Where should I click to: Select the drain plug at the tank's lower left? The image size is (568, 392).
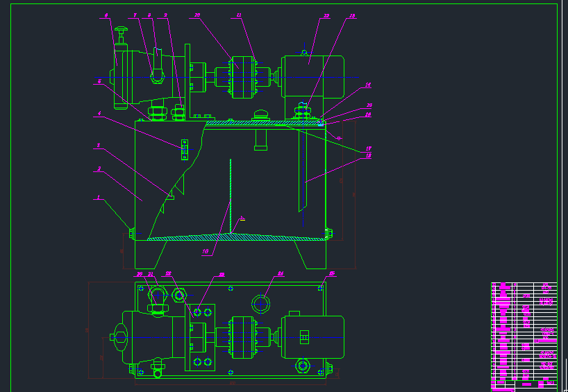click(x=132, y=233)
